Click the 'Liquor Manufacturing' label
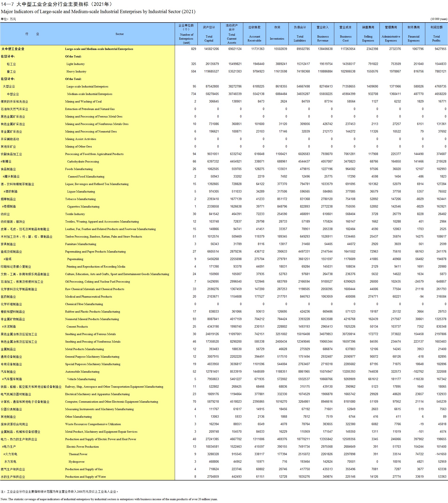 pos(81,192)
